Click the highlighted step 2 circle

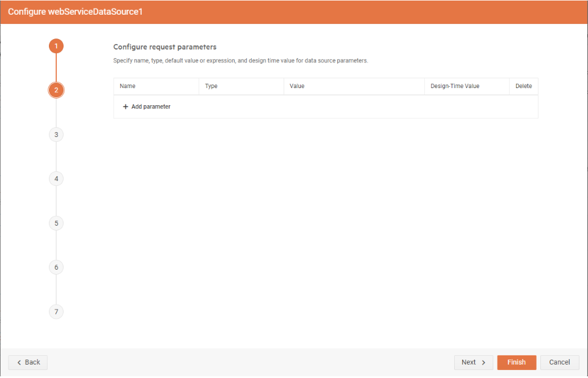point(56,90)
